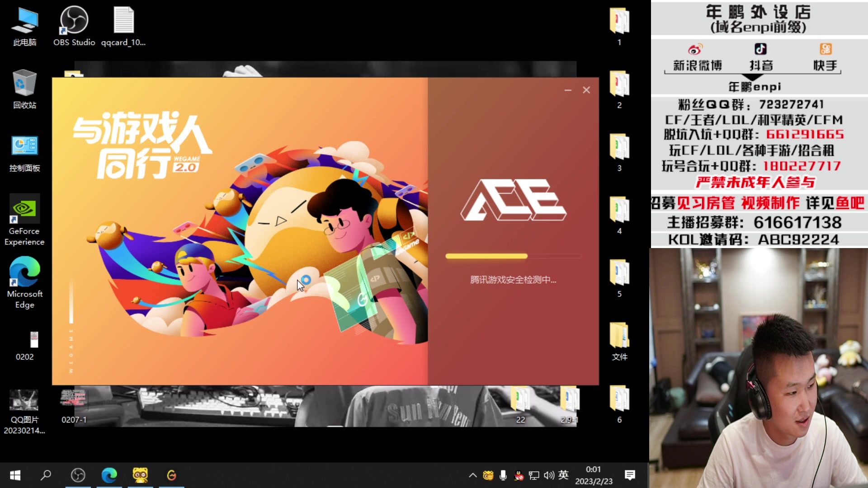
Task: Open the QQ penguin tray icon
Action: 519,475
